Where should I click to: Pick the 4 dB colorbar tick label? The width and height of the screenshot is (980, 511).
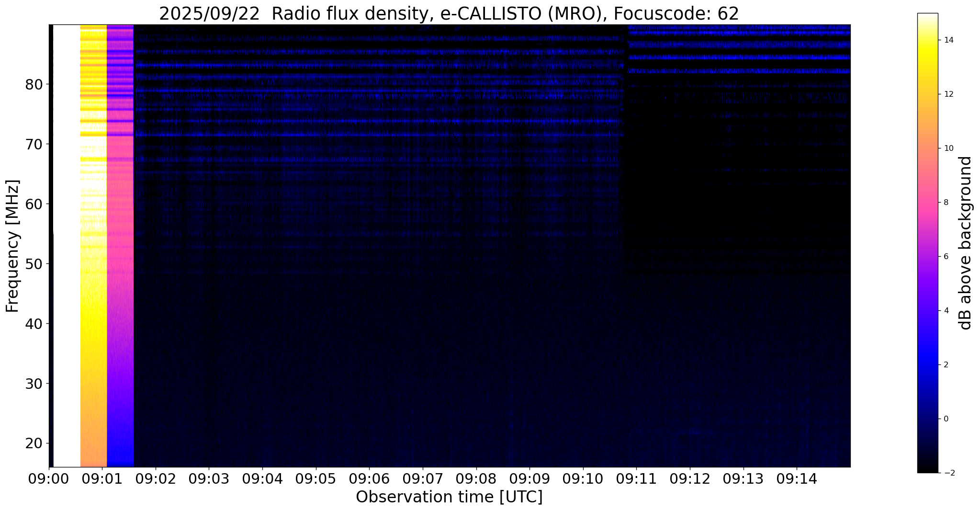(946, 311)
